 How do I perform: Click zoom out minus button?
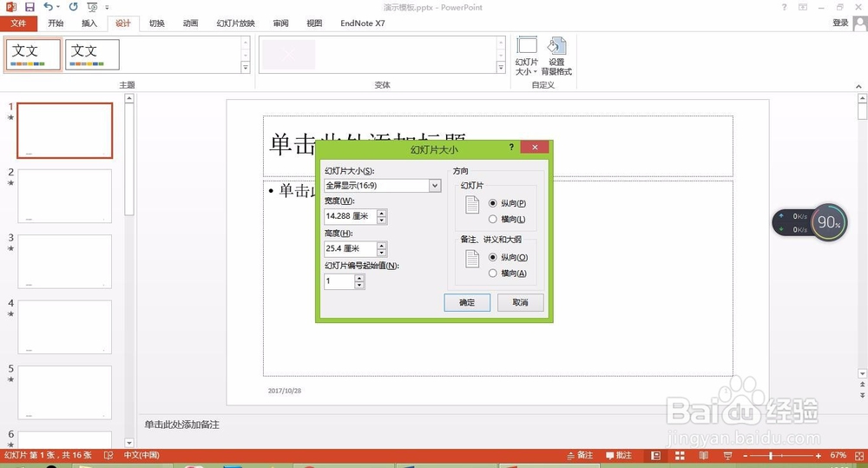pyautogui.click(x=745, y=455)
